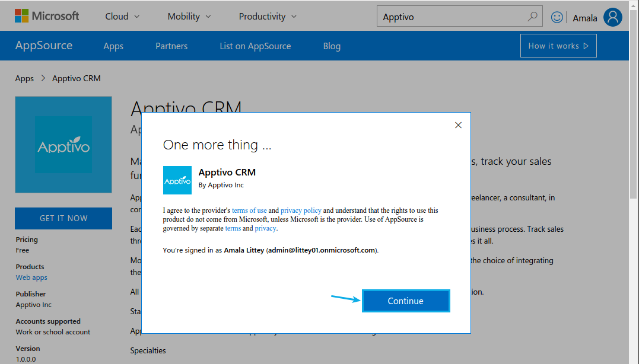Click the Continue button
The height and width of the screenshot is (364, 639).
coord(406,301)
